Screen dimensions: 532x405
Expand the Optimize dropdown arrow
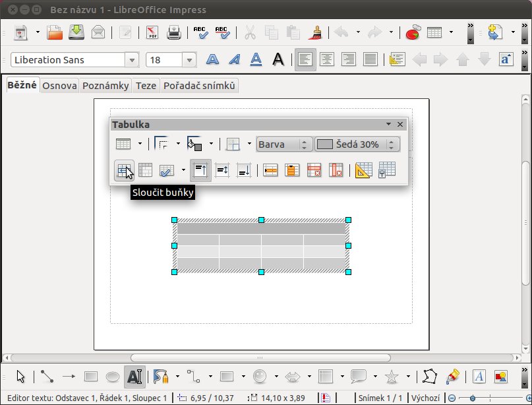point(183,170)
